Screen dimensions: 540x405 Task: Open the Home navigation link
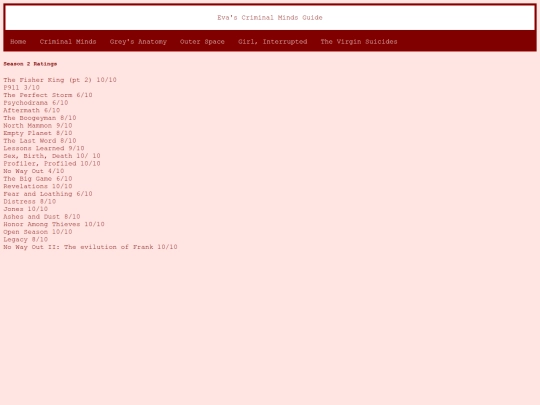pos(18,42)
